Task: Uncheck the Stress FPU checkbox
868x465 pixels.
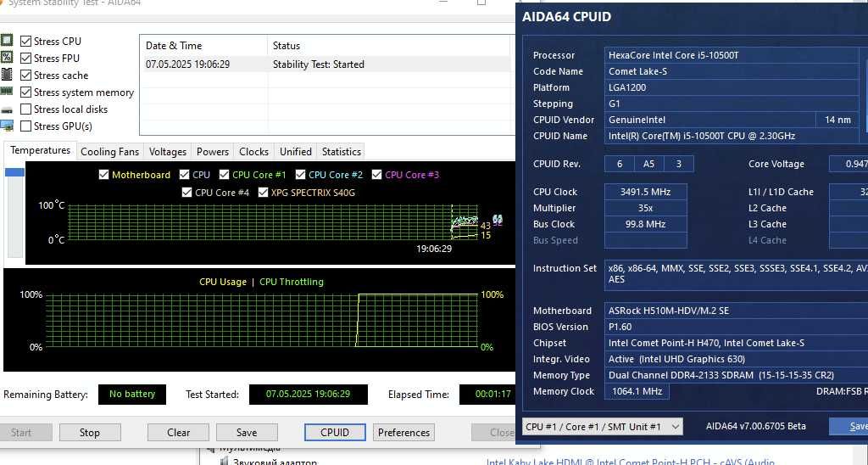Action: 25,59
